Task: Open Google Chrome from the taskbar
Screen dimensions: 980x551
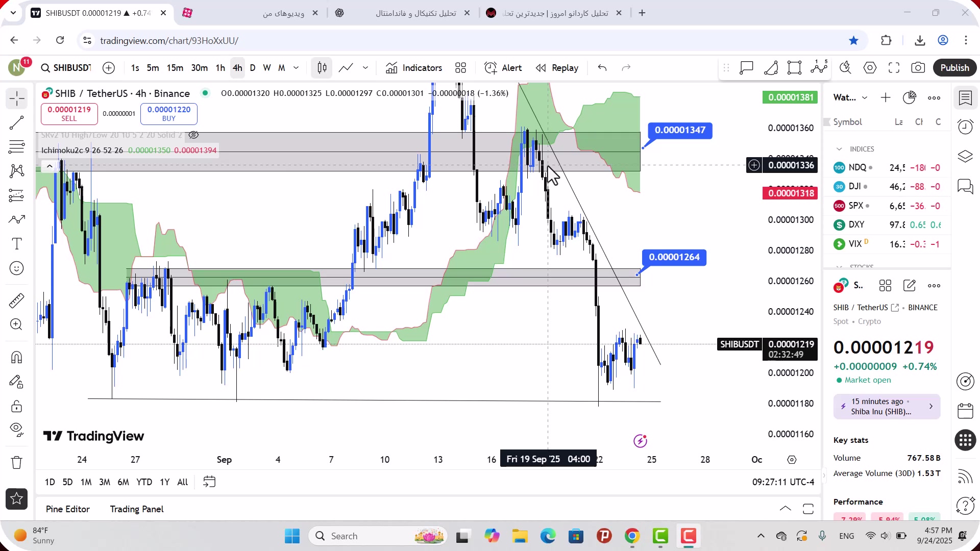Action: 632,536
